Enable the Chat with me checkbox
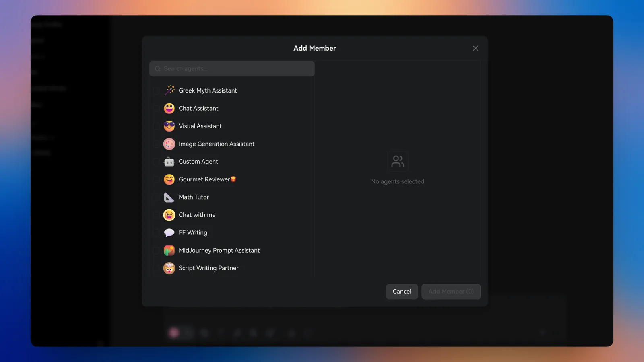This screenshot has height=362, width=644. tap(156, 215)
